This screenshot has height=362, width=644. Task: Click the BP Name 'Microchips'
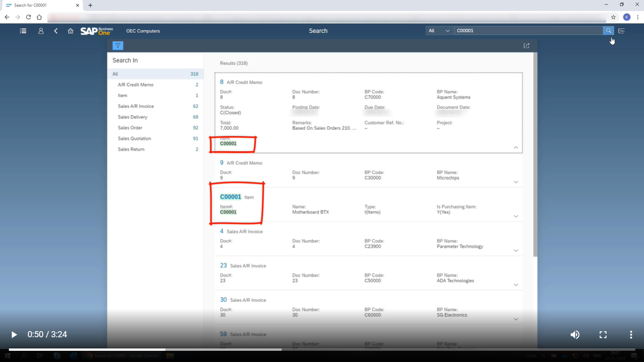tap(448, 178)
